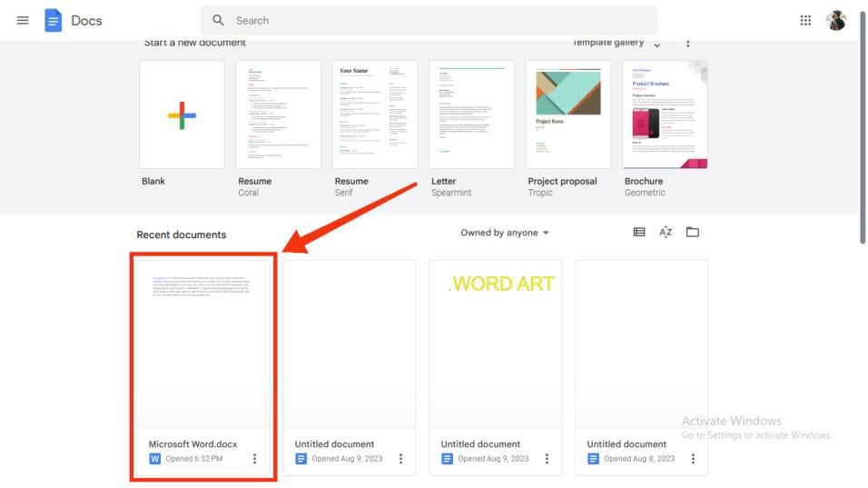The image size is (868, 488).
Task: Open the Microsoft Word.docx document thumbnail
Action: 203,344
